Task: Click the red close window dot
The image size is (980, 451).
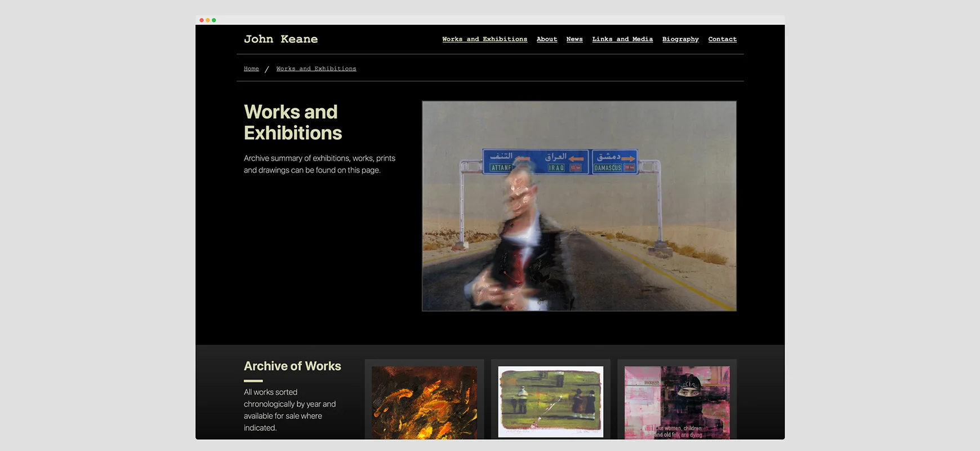Action: pos(202,20)
